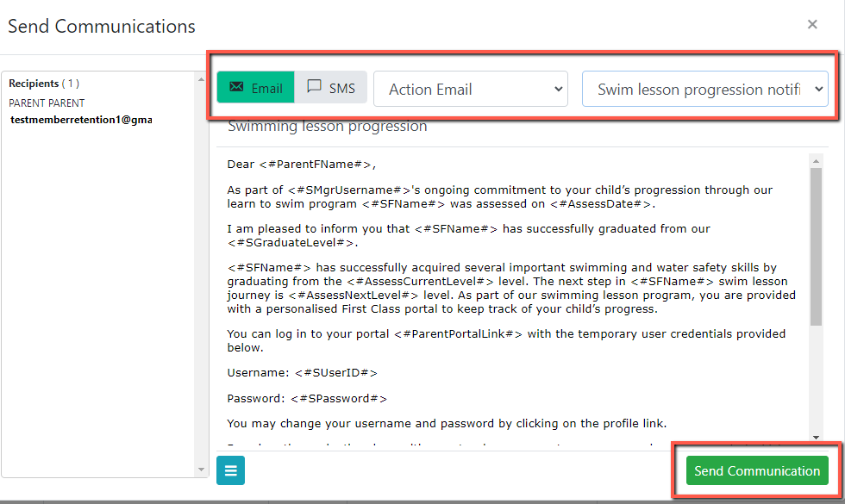Click PARENT PARENT recipient name
845x504 pixels.
(47, 103)
